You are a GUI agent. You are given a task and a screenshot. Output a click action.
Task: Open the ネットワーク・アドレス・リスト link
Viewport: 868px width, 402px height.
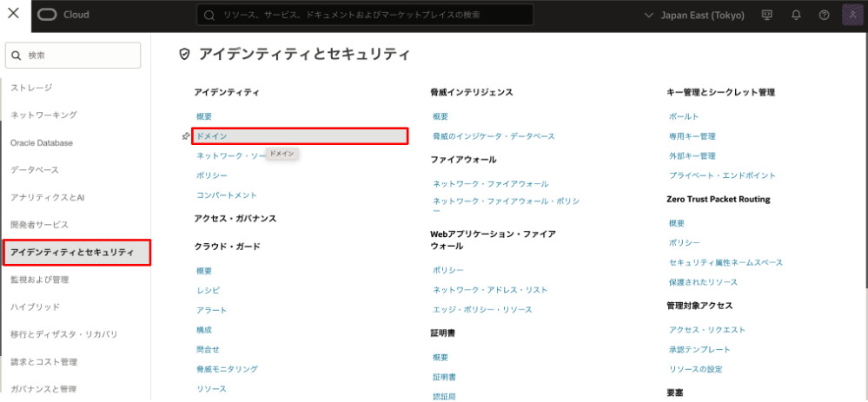pyautogui.click(x=490, y=290)
